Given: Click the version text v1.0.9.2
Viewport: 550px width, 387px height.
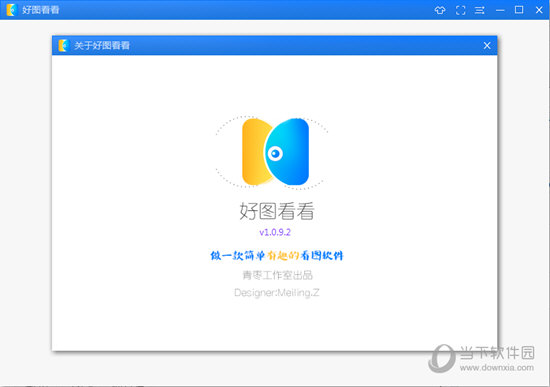Looking at the screenshot, I should pos(275,232).
